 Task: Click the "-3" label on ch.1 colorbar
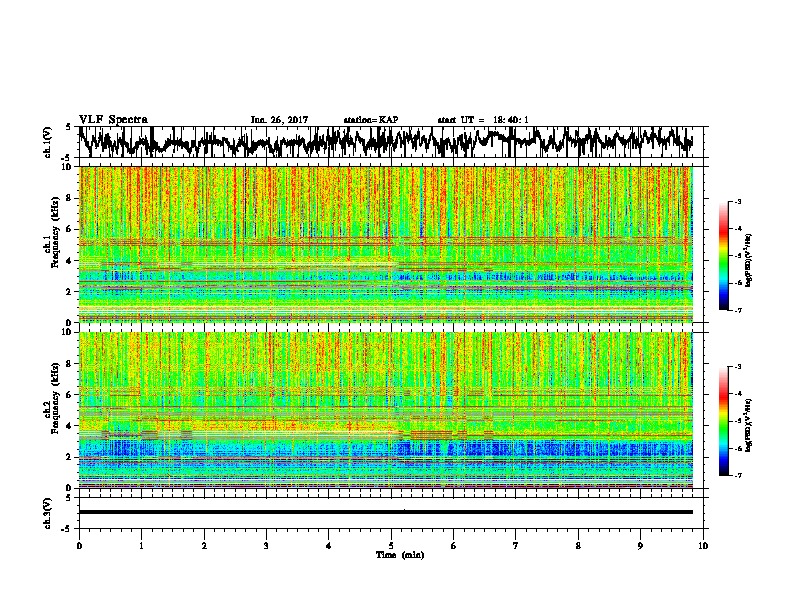coord(738,201)
